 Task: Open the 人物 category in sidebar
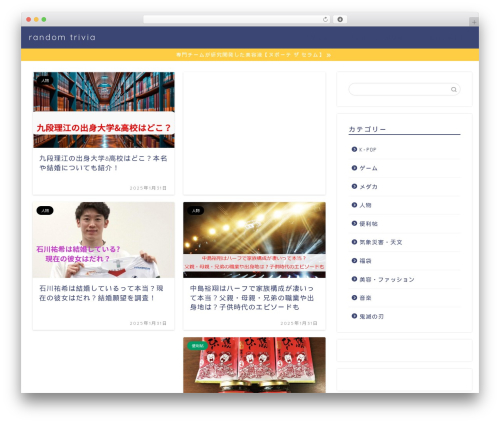coord(365,205)
